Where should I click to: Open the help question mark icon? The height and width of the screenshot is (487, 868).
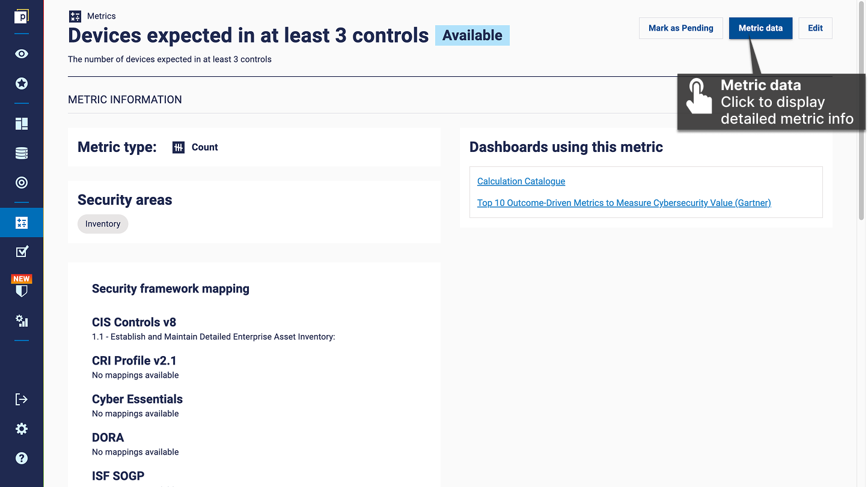click(22, 458)
